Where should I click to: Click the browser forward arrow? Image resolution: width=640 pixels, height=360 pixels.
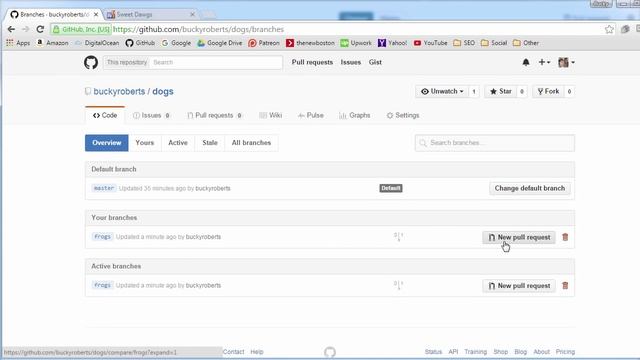[26, 29]
